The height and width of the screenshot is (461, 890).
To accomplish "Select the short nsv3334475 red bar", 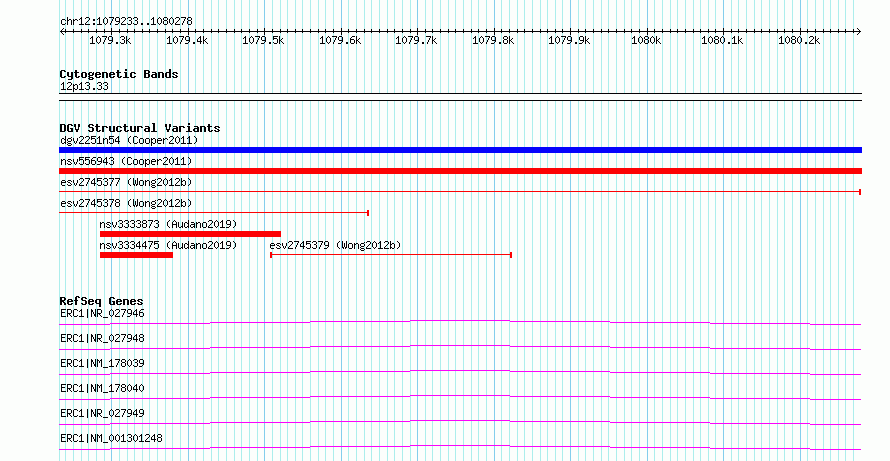I will (x=136, y=255).
